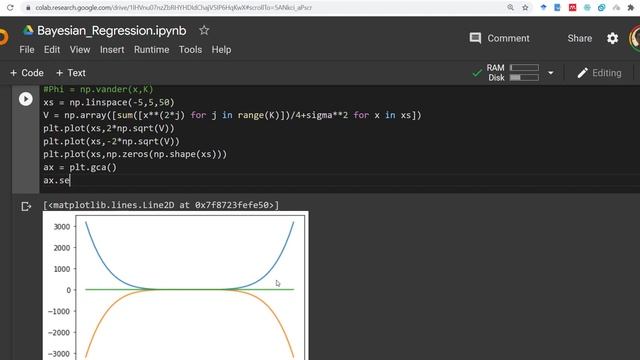This screenshot has height=360, width=640.
Task: Open the View menu
Action: [80, 50]
